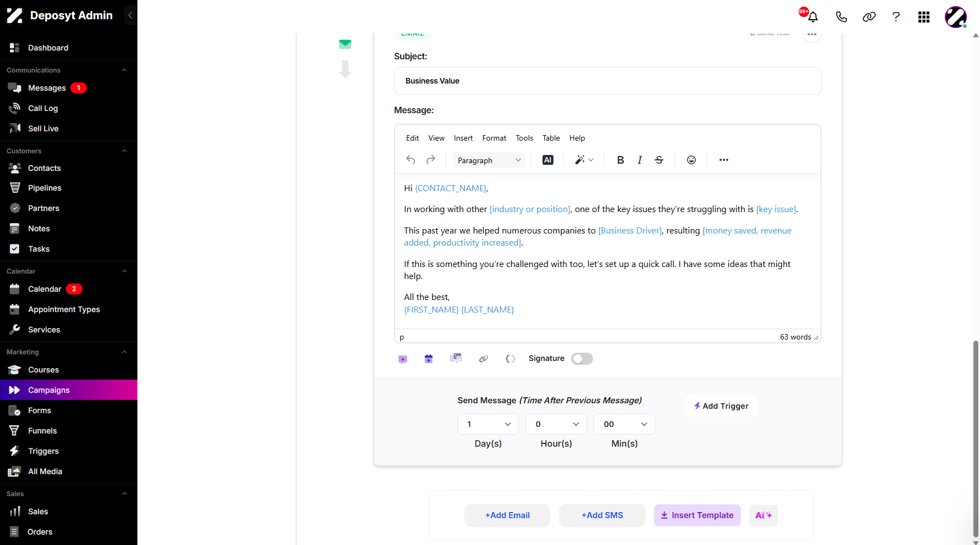Open the Min(s) delay dropdown

coord(624,424)
